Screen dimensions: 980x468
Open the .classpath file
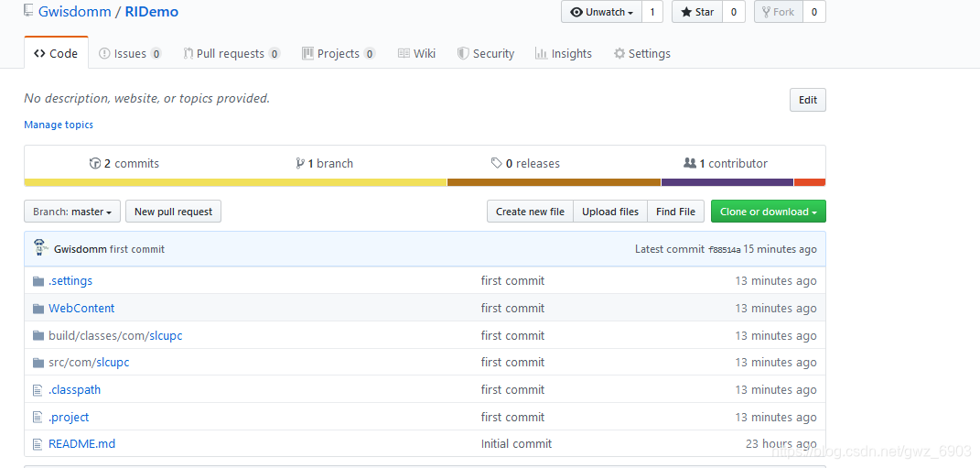[x=74, y=390]
